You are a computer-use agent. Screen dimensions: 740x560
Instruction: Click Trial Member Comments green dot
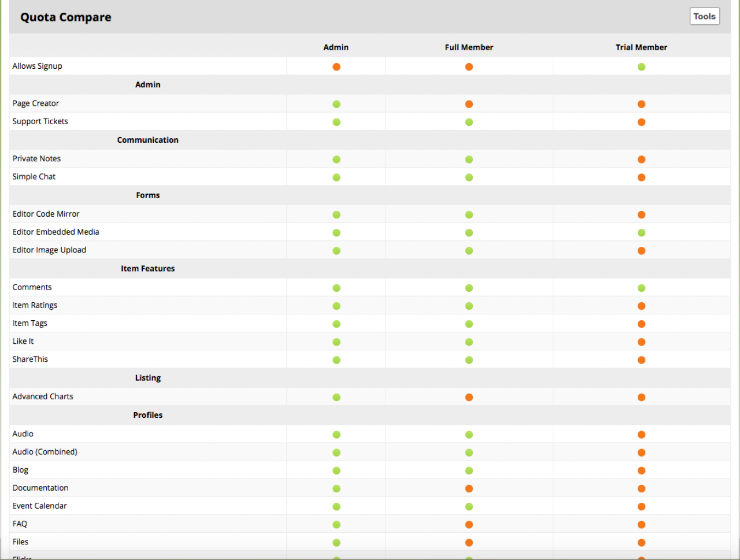pos(641,288)
